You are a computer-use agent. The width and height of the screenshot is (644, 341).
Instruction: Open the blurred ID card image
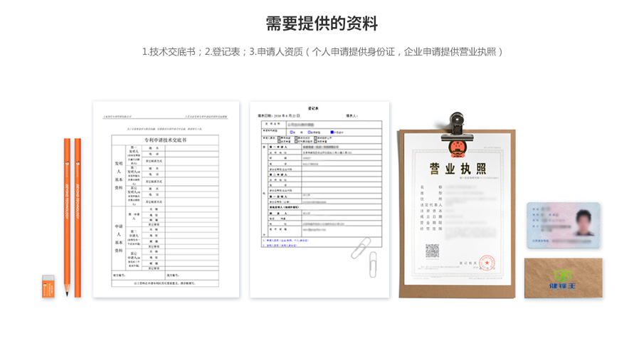tap(563, 225)
